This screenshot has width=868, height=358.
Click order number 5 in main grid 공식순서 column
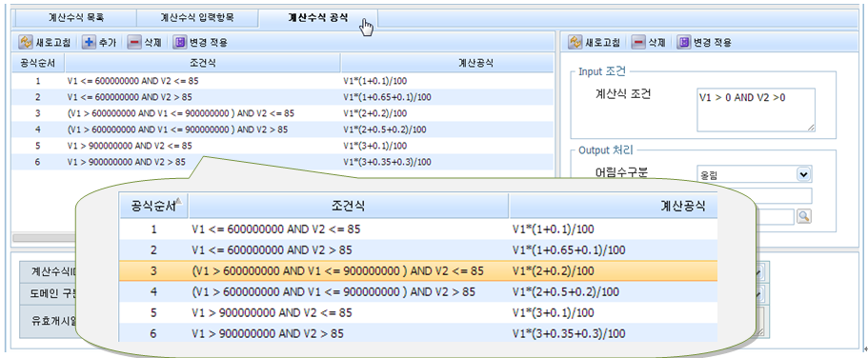point(38,146)
